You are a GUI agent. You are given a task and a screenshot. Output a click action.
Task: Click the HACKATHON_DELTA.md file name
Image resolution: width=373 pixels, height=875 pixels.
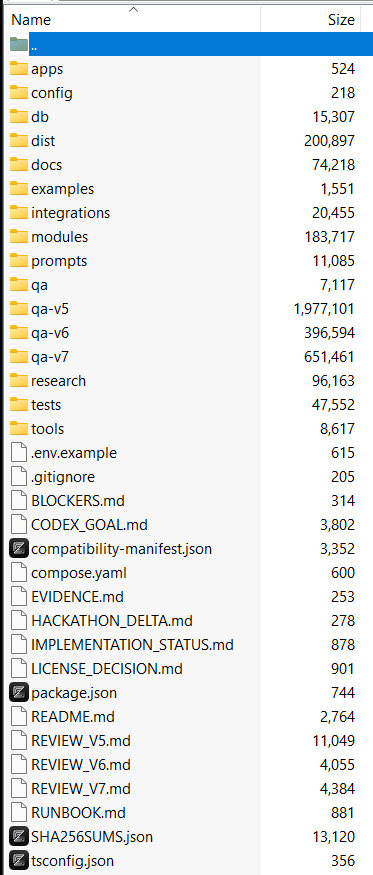pos(112,621)
